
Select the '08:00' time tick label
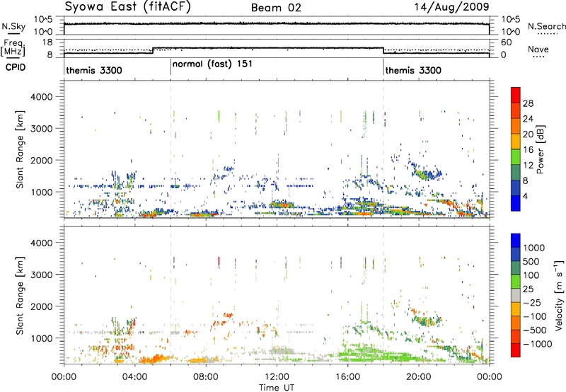(x=205, y=377)
